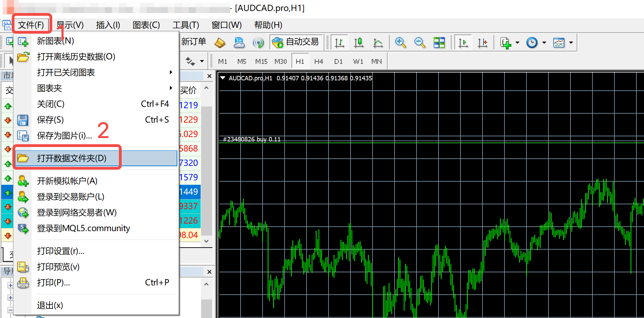The image size is (644, 318).
Task: Select the H4 timeframe button
Action: pyautogui.click(x=319, y=61)
